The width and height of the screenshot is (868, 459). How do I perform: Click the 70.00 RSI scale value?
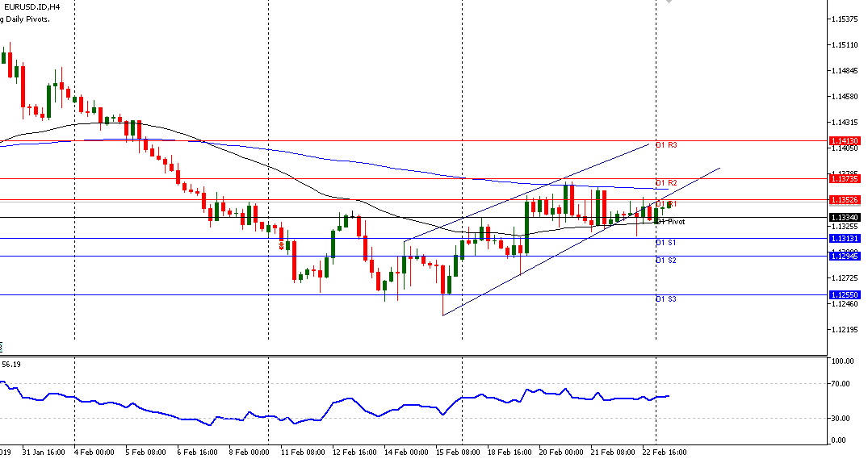tap(841, 384)
